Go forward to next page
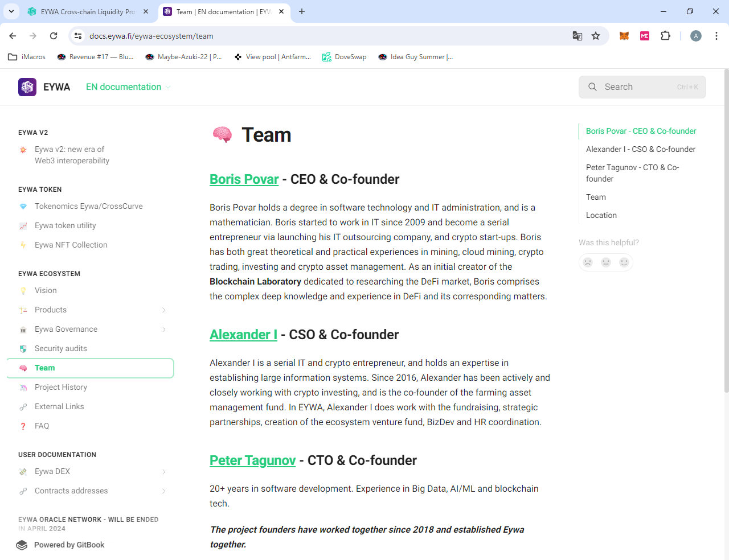729x560 pixels. (x=33, y=36)
